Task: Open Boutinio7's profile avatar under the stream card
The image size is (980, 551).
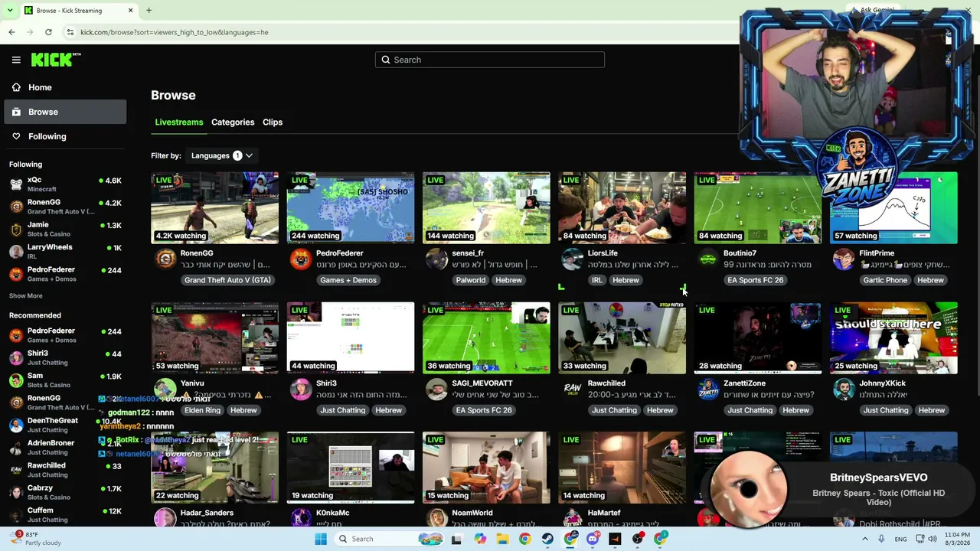Action: coord(708,259)
